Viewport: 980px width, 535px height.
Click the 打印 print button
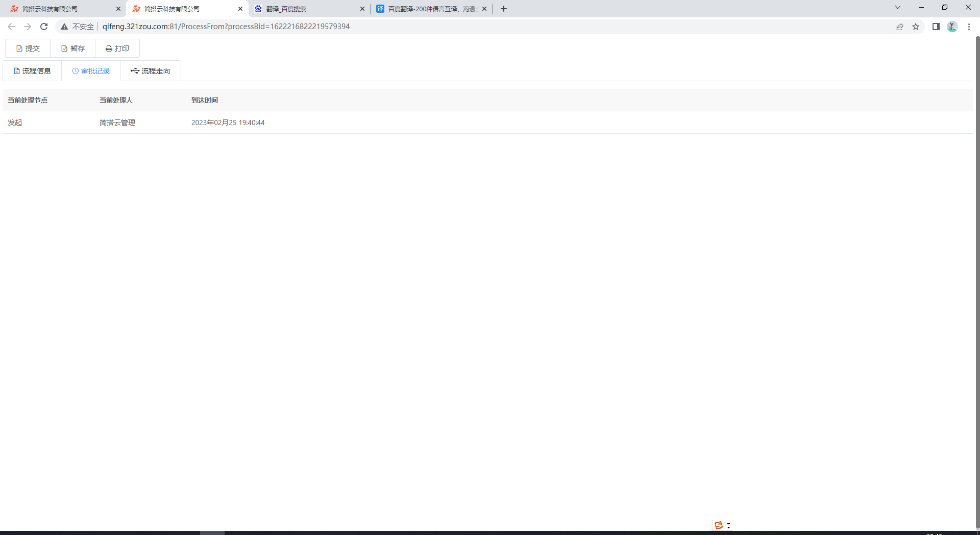click(x=117, y=48)
